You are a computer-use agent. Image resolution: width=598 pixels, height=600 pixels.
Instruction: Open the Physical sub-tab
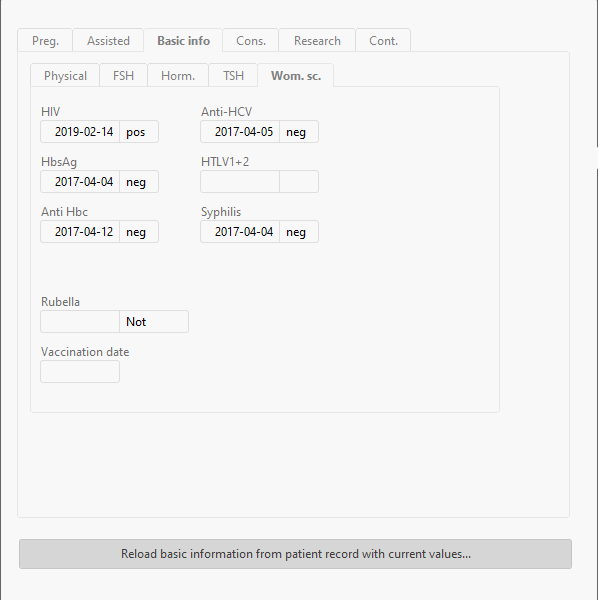pyautogui.click(x=65, y=75)
